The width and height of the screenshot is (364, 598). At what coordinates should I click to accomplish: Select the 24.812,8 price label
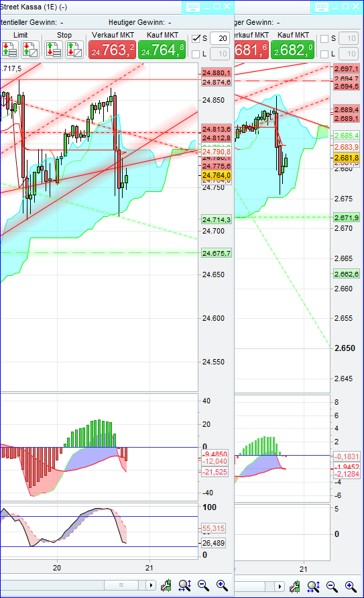(217, 138)
